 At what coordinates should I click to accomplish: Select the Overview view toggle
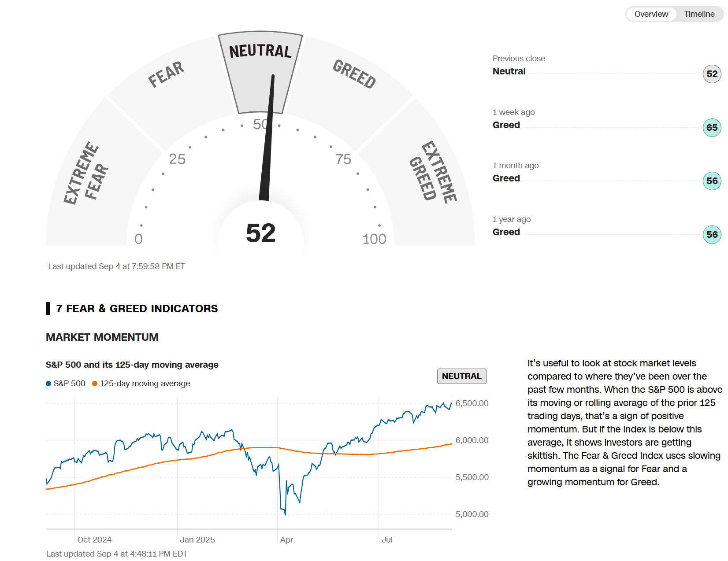point(651,14)
